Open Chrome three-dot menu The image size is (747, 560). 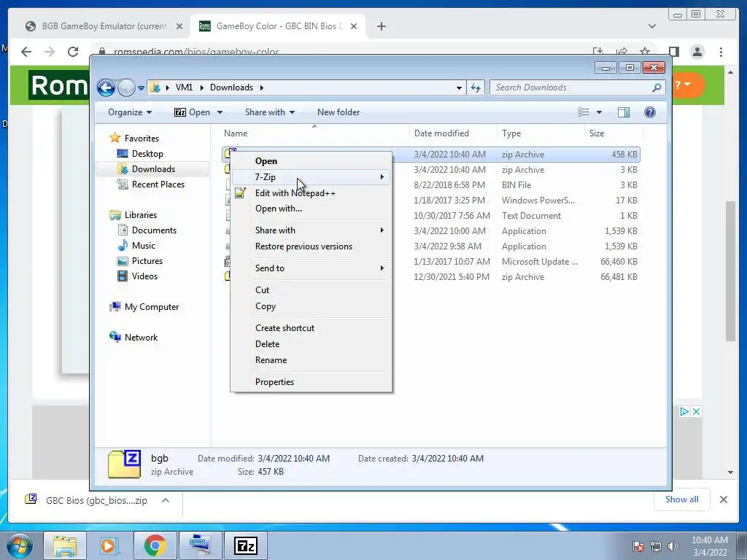pyautogui.click(x=721, y=52)
